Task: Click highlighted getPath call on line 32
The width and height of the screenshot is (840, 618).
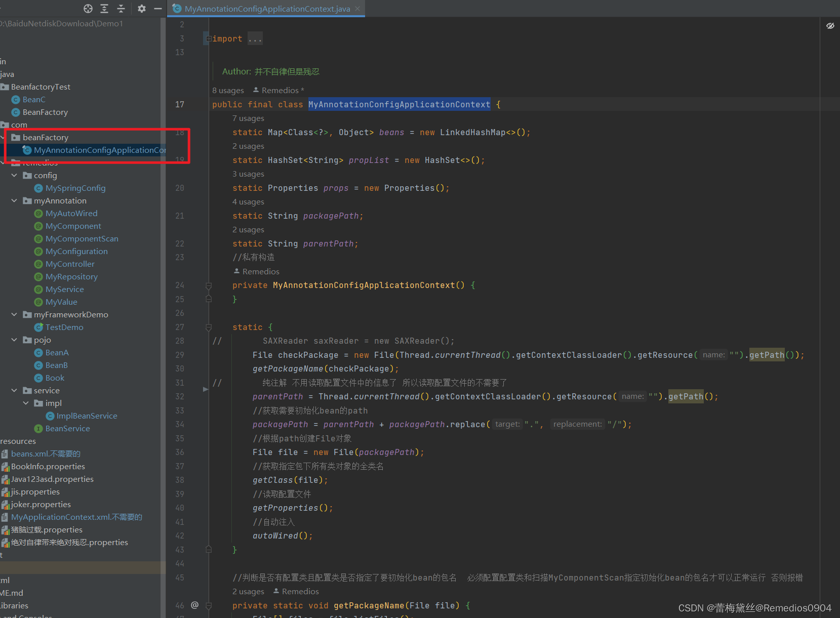Action: pos(686,396)
